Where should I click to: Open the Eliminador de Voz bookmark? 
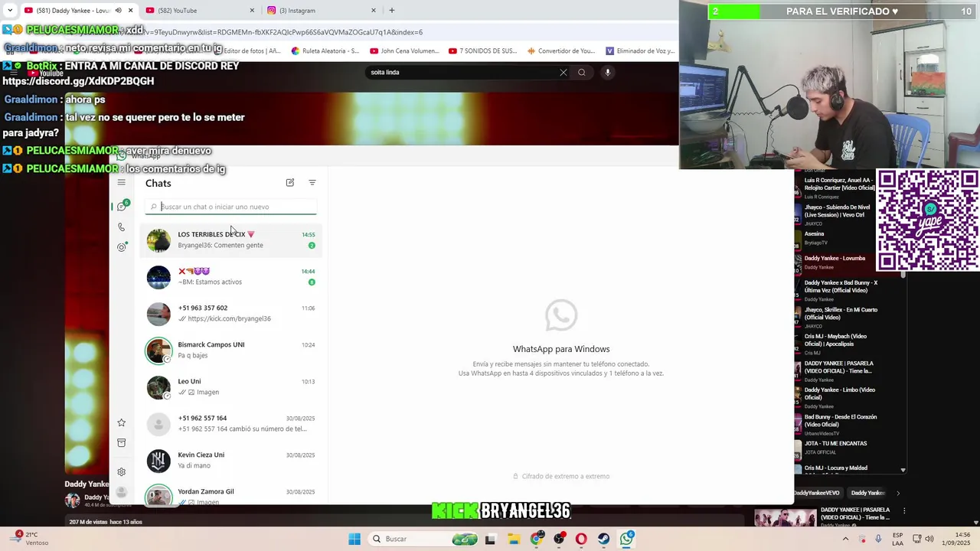[641, 51]
